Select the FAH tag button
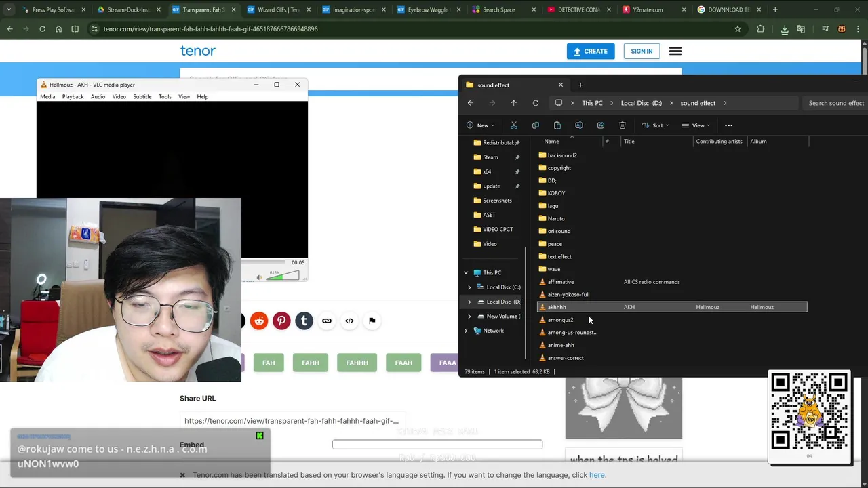Screen dimensions: 868x488 tap(269, 363)
